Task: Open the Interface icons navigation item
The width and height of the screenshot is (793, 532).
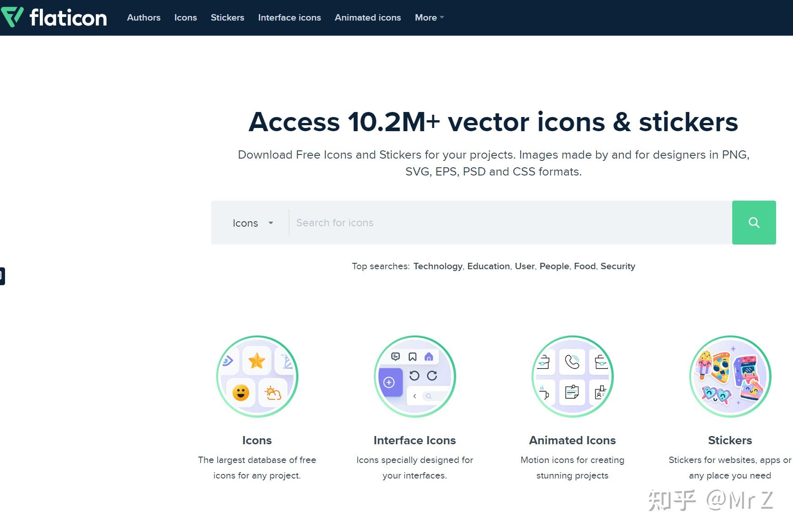Action: click(x=289, y=17)
